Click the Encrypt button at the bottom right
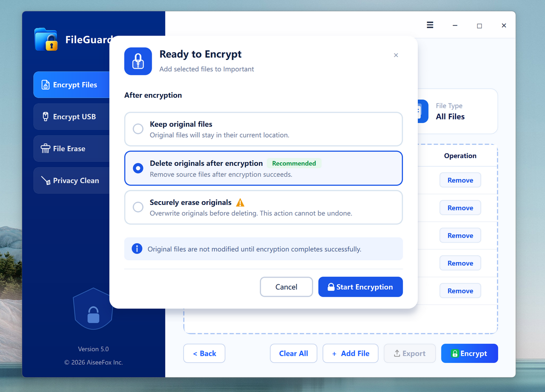Screen dimensions: 545x392 [470, 353]
